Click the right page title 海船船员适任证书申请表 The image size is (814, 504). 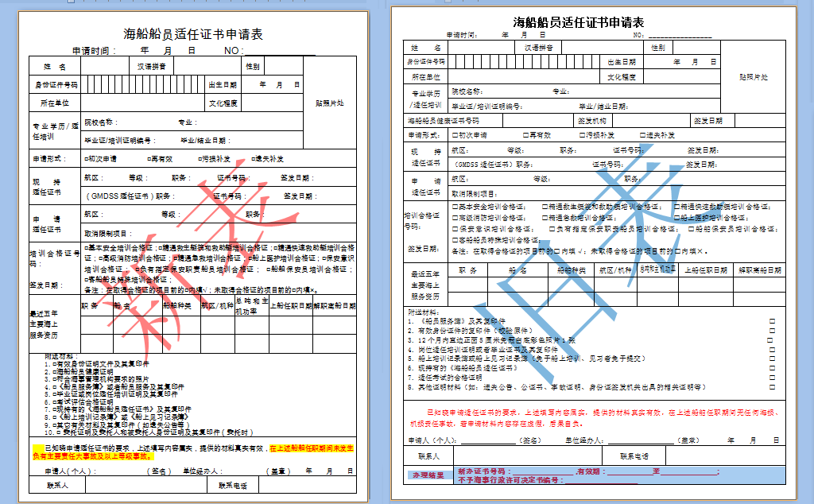pos(579,22)
